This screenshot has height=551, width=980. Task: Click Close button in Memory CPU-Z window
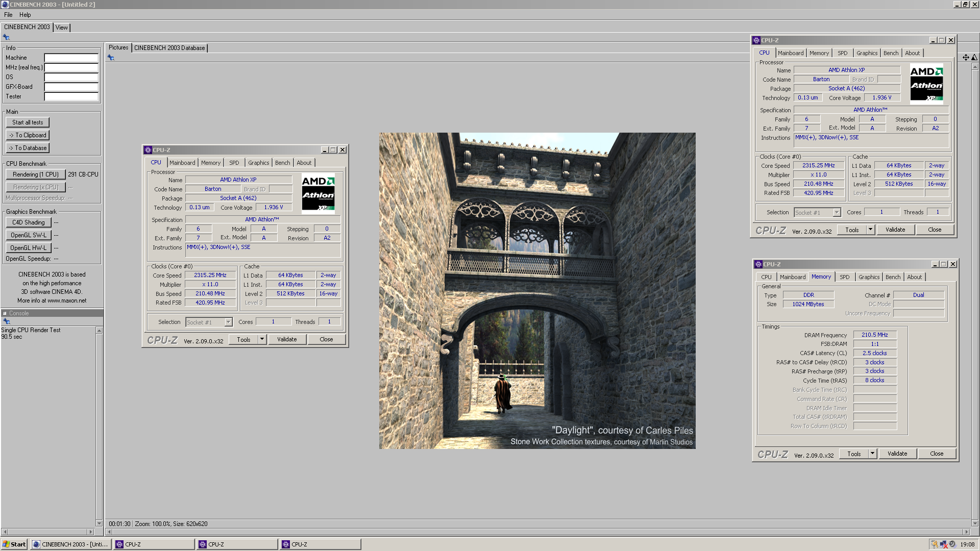(x=937, y=454)
